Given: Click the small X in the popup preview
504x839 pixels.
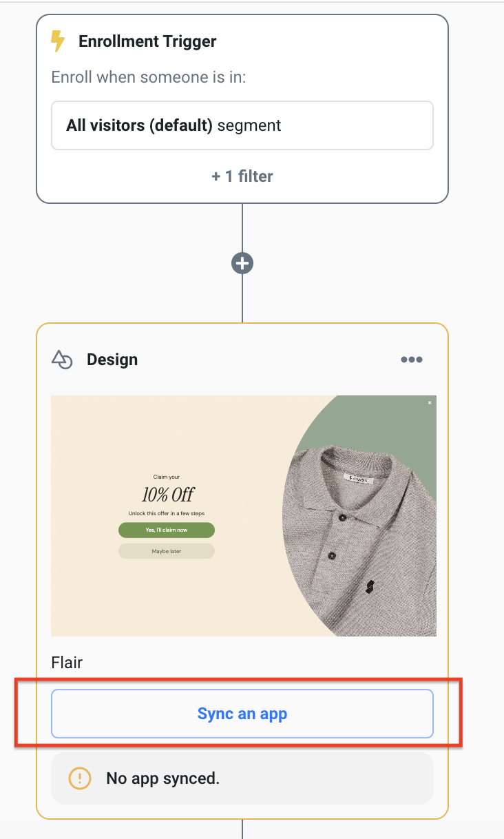Looking at the screenshot, I should click(430, 403).
